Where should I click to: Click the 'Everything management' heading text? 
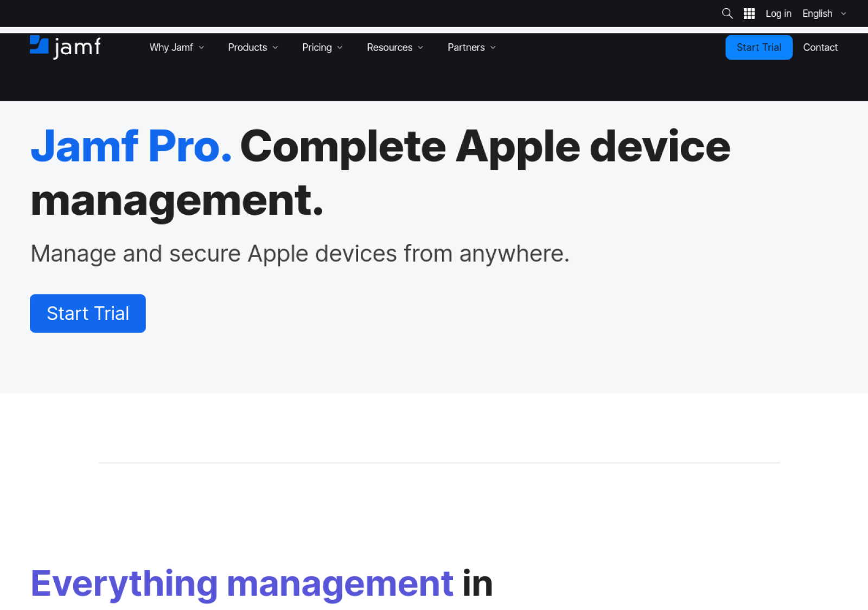point(242,584)
